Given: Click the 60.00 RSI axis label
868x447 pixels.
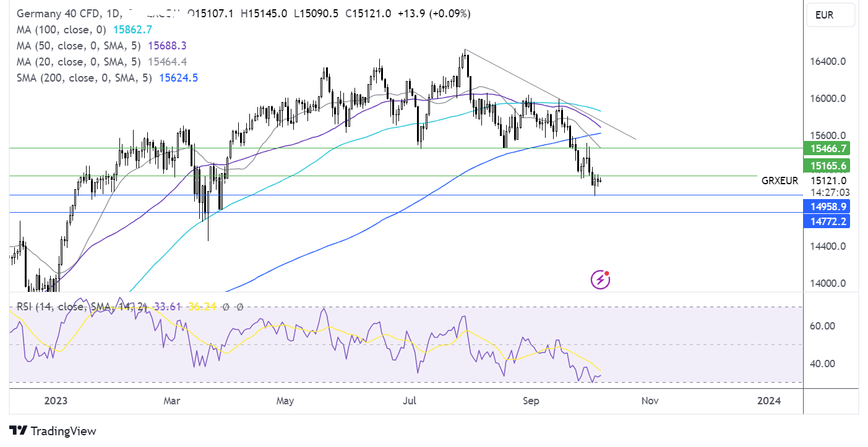Looking at the screenshot, I should click(x=823, y=326).
